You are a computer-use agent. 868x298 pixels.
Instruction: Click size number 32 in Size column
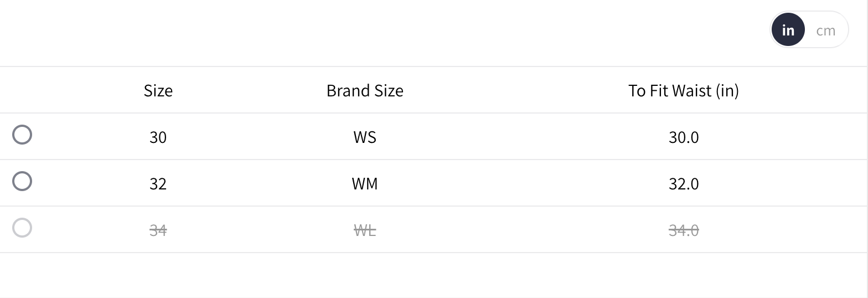click(158, 184)
